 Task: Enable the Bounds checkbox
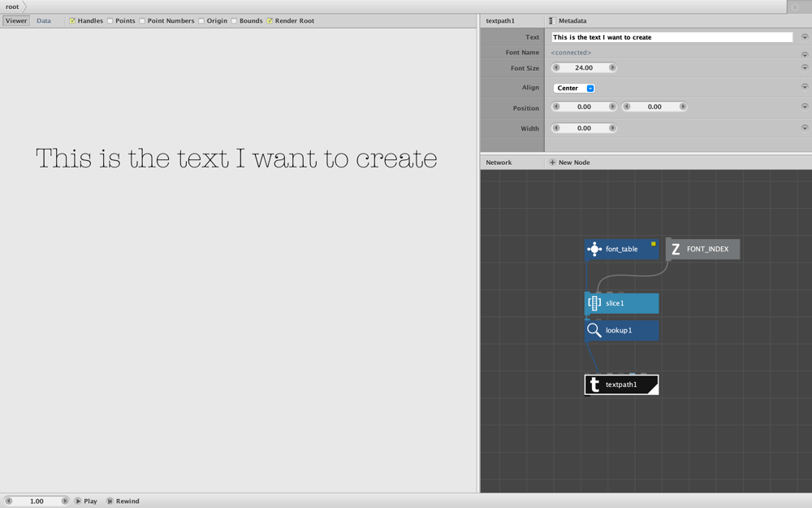[234, 21]
